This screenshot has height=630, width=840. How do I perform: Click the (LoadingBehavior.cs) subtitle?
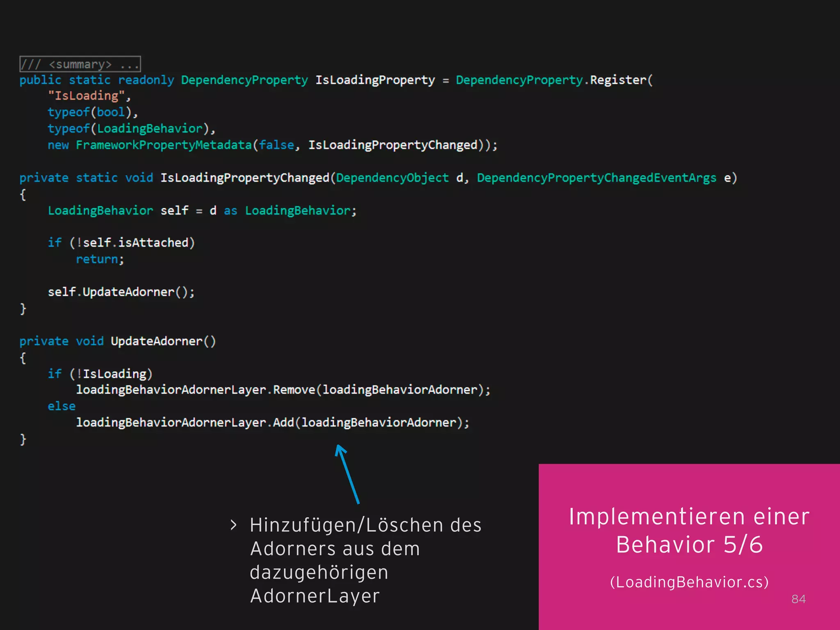(x=689, y=582)
